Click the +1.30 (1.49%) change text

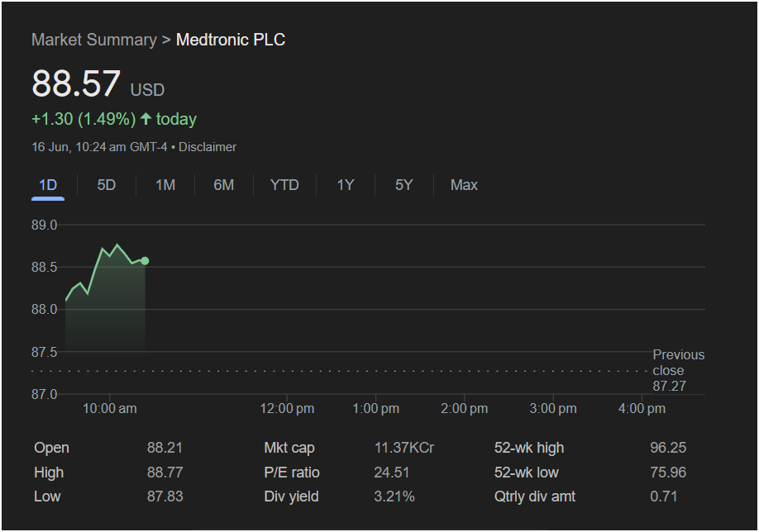tap(84, 119)
